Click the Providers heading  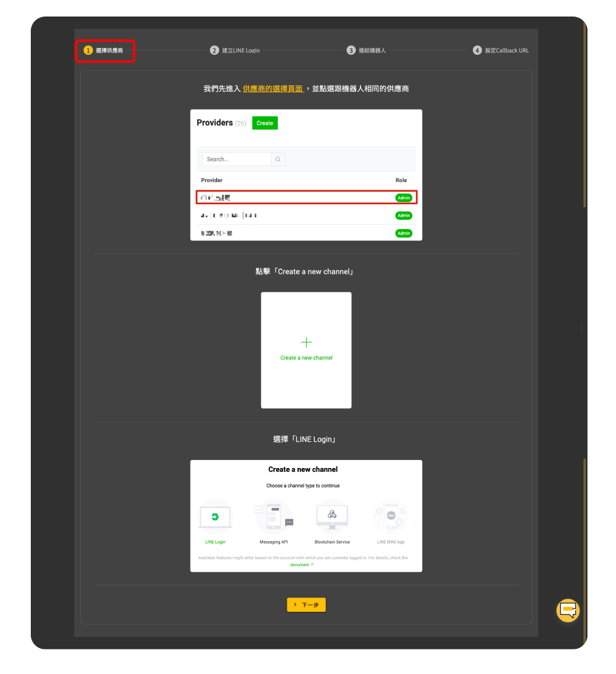(214, 123)
